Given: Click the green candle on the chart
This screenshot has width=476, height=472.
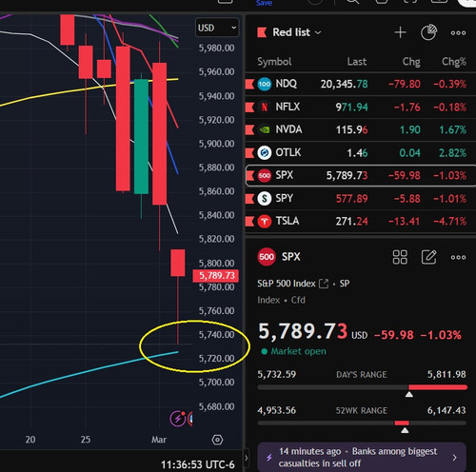Looking at the screenshot, I should click(141, 136).
